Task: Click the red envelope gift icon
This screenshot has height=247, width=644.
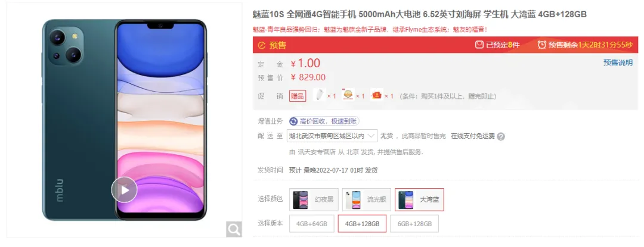Action: (377, 95)
